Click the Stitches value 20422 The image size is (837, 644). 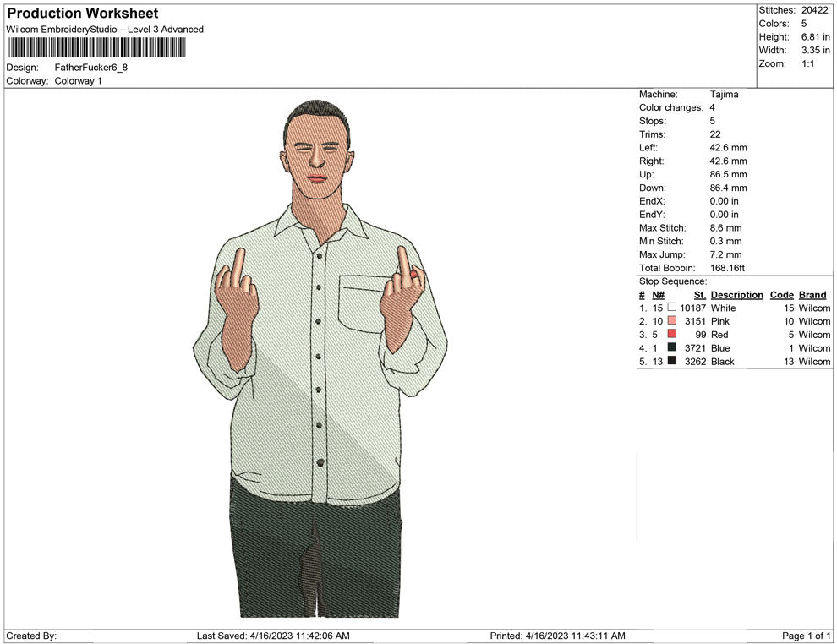click(816, 10)
